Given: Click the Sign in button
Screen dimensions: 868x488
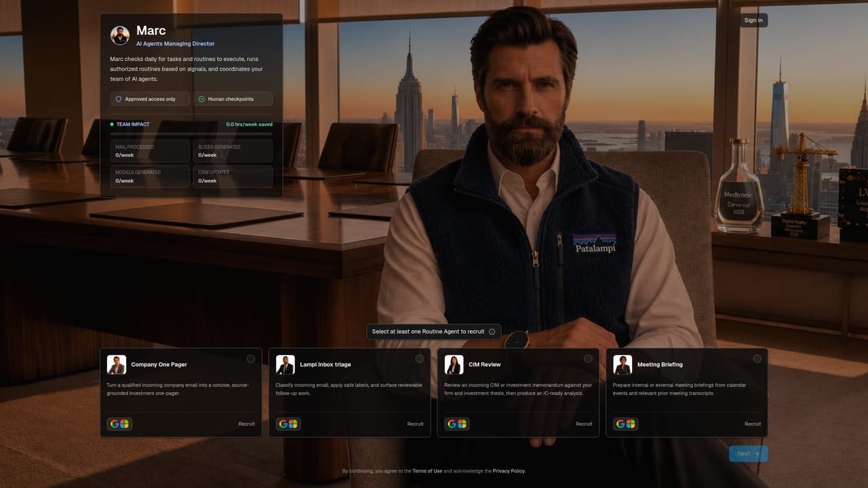Looking at the screenshot, I should 753,20.
